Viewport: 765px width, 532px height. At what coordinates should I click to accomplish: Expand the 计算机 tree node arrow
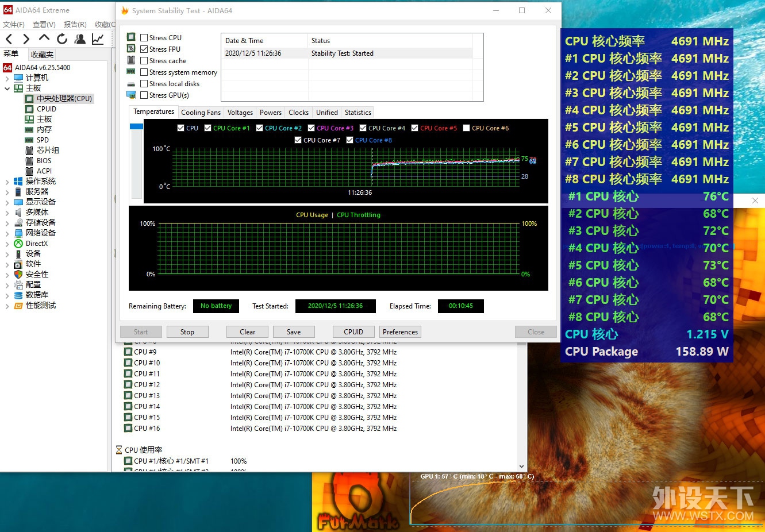point(7,78)
